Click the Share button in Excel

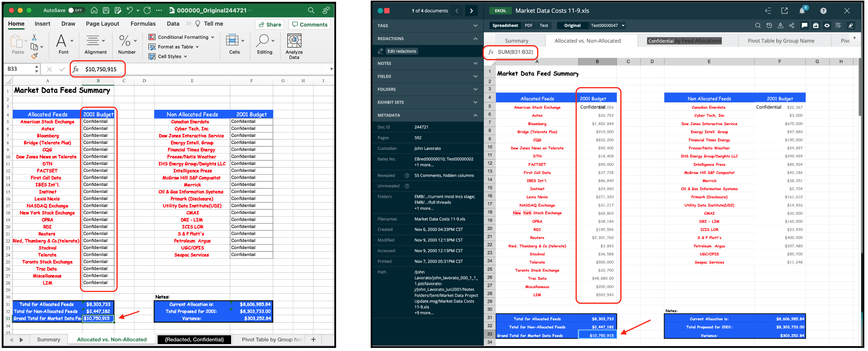[x=270, y=24]
